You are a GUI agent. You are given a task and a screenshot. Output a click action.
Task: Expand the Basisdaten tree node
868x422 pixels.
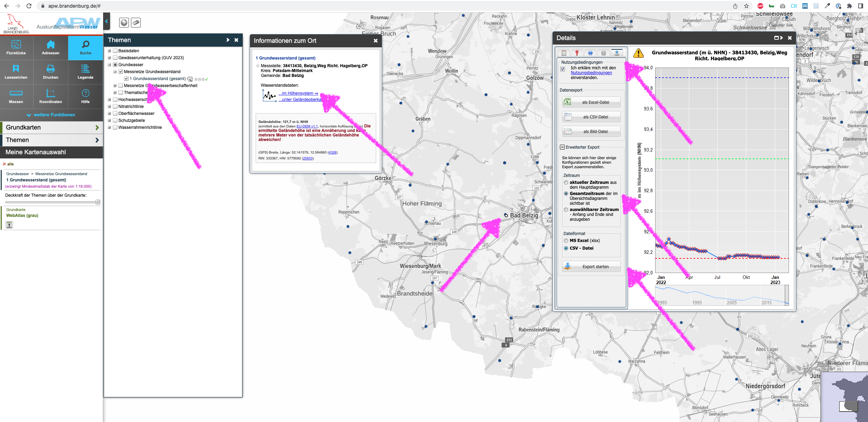[x=110, y=50]
